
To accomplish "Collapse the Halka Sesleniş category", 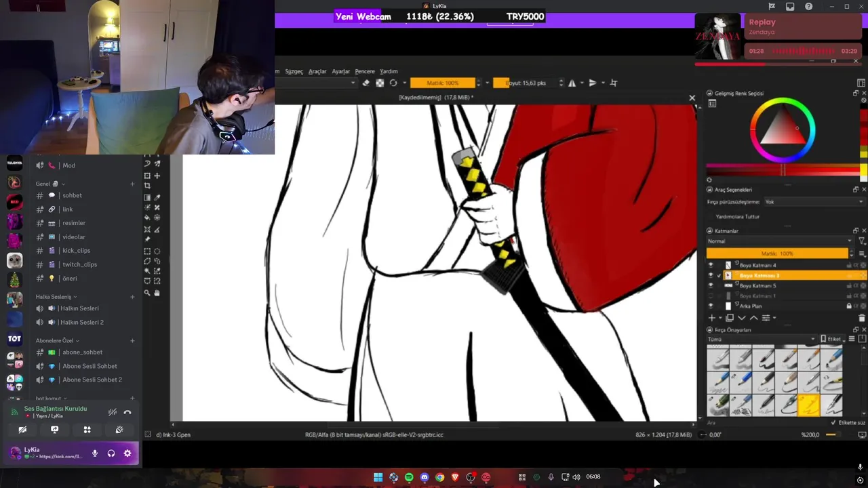I will point(56,297).
